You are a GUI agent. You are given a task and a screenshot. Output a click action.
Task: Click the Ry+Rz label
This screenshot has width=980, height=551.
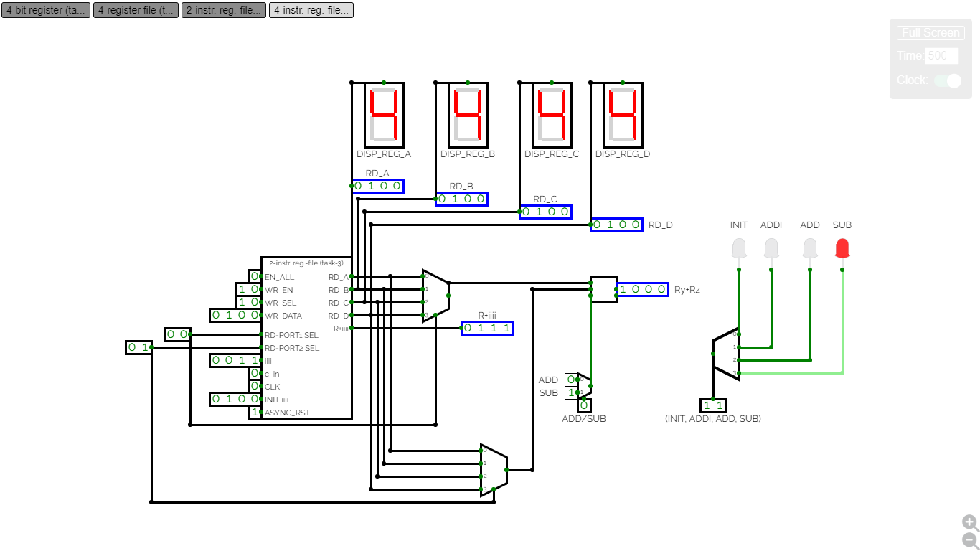[687, 290]
